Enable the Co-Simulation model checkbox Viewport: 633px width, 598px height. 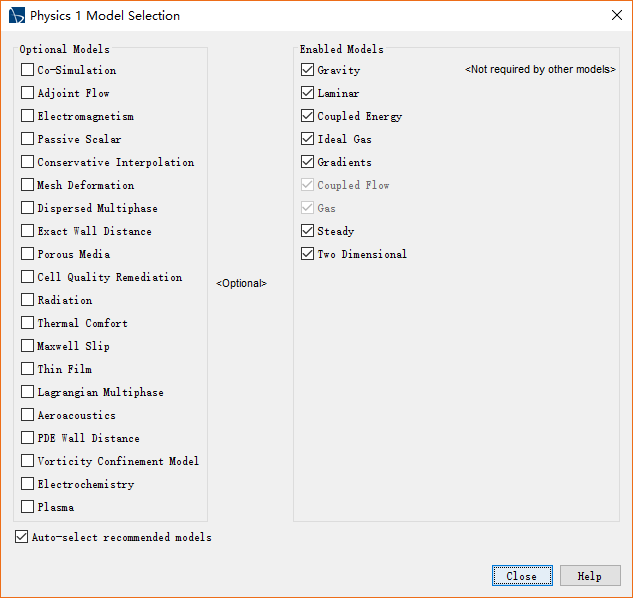tap(28, 70)
